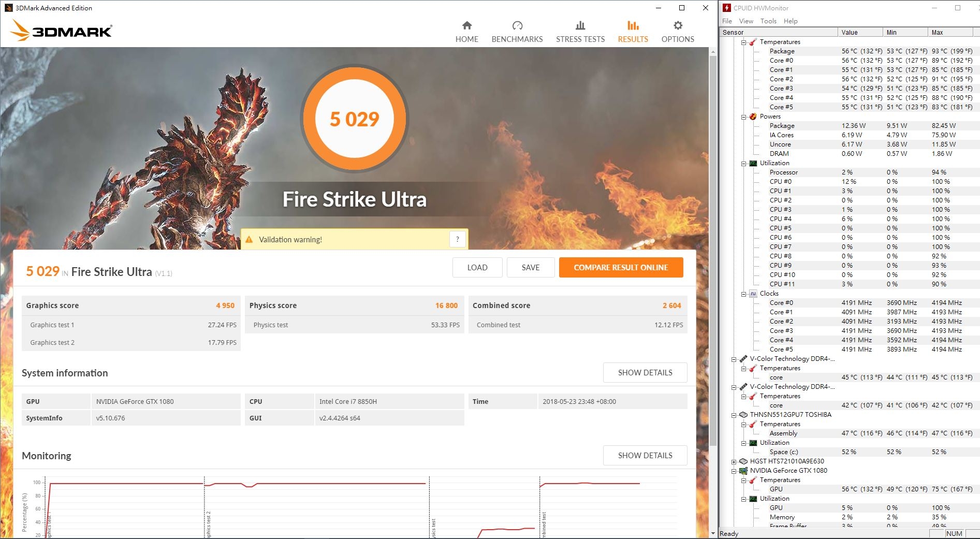Click the validation warning triangle icon
Screen dimensions: 980x539
tap(249, 239)
